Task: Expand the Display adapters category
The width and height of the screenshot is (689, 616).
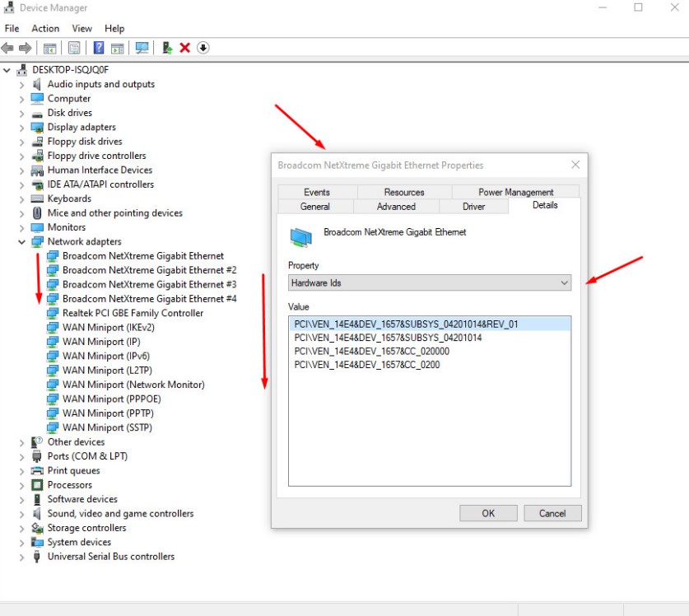Action: tap(22, 128)
